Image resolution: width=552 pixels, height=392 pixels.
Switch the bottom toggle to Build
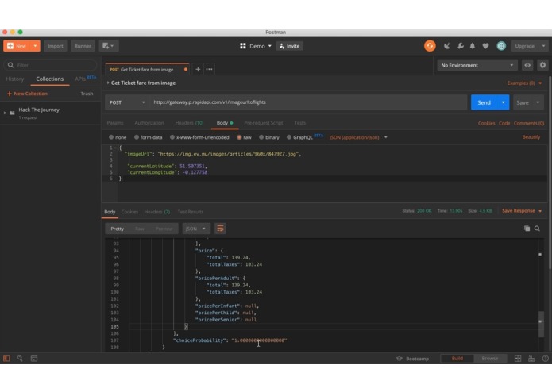point(457,358)
